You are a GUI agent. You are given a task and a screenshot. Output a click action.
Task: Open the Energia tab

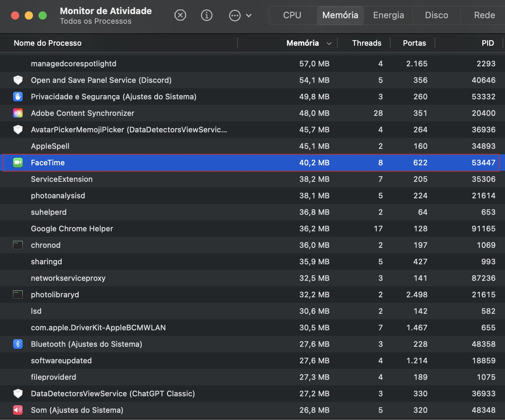389,15
